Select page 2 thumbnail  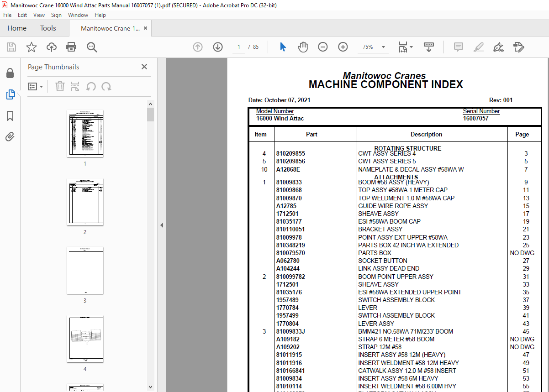click(x=85, y=202)
